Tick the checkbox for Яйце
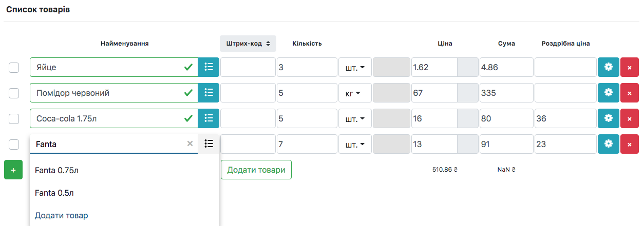 (14, 67)
